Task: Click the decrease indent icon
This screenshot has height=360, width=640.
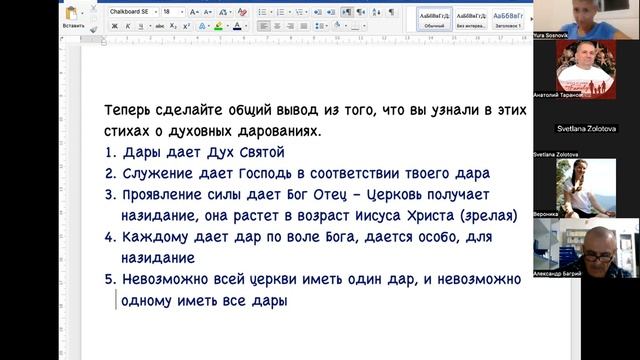Action: pyautogui.click(x=317, y=12)
